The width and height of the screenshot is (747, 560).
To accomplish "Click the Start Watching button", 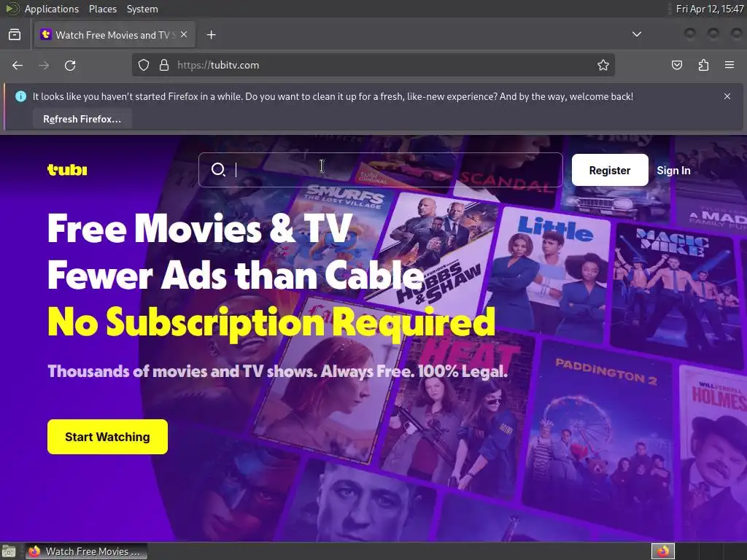I will 108,437.
